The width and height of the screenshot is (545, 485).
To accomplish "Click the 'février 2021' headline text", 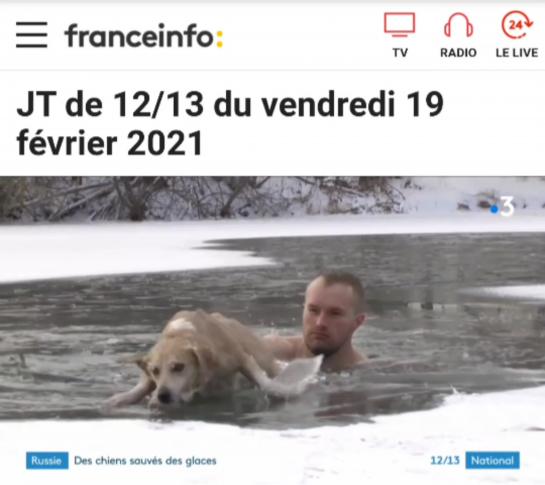I will tap(109, 143).
